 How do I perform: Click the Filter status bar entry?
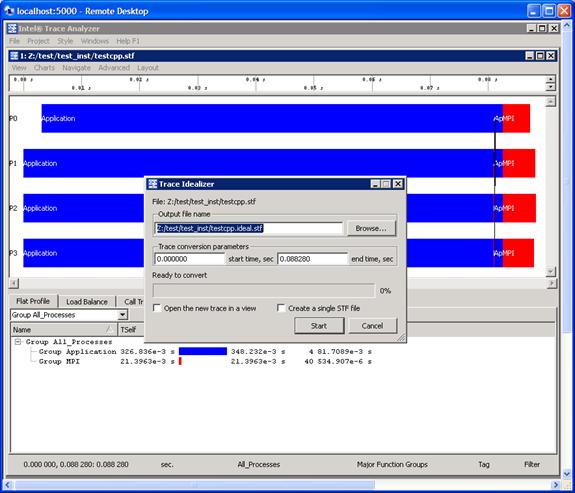(532, 464)
